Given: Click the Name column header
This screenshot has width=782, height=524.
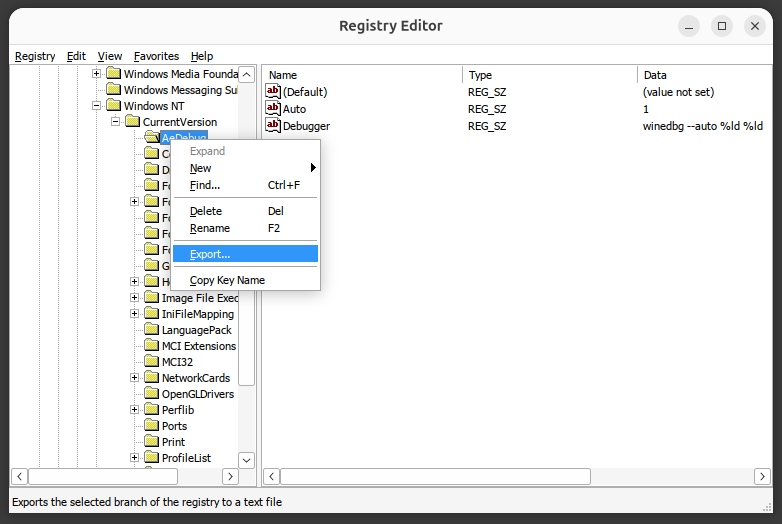Looking at the screenshot, I should [x=363, y=75].
